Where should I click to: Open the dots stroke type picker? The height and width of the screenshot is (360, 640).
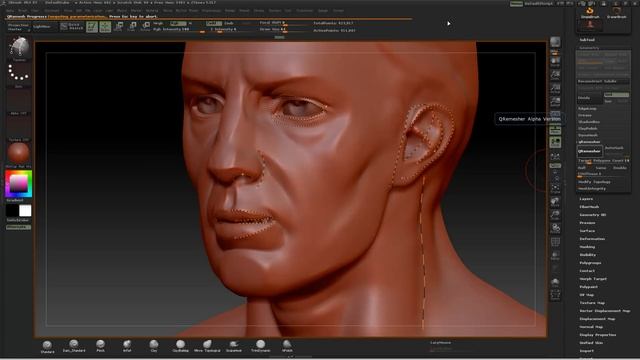pyautogui.click(x=18, y=75)
